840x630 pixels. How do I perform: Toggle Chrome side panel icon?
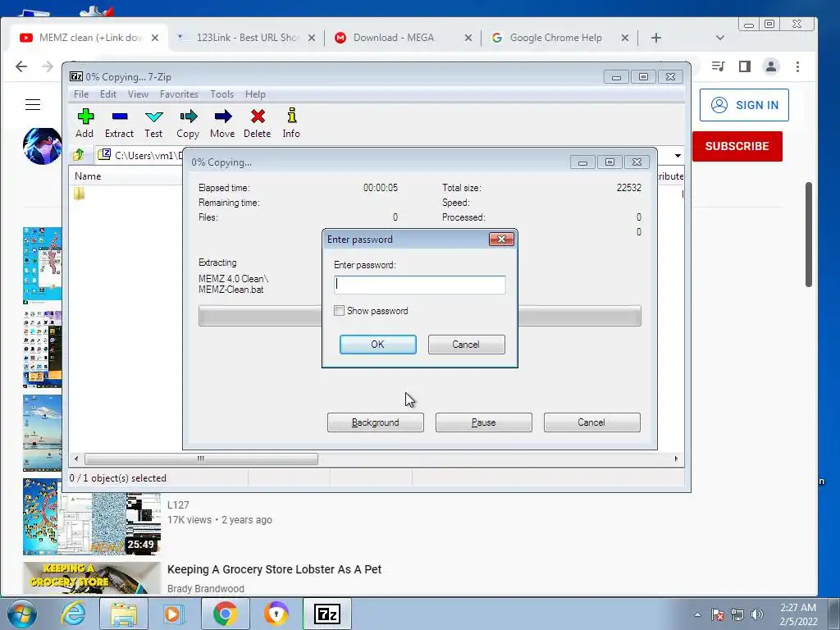pos(745,66)
